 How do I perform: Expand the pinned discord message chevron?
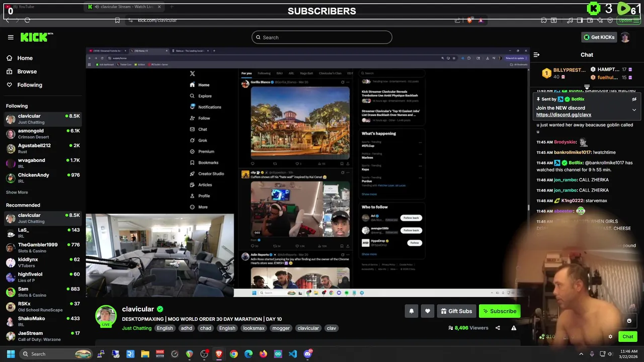(634, 110)
